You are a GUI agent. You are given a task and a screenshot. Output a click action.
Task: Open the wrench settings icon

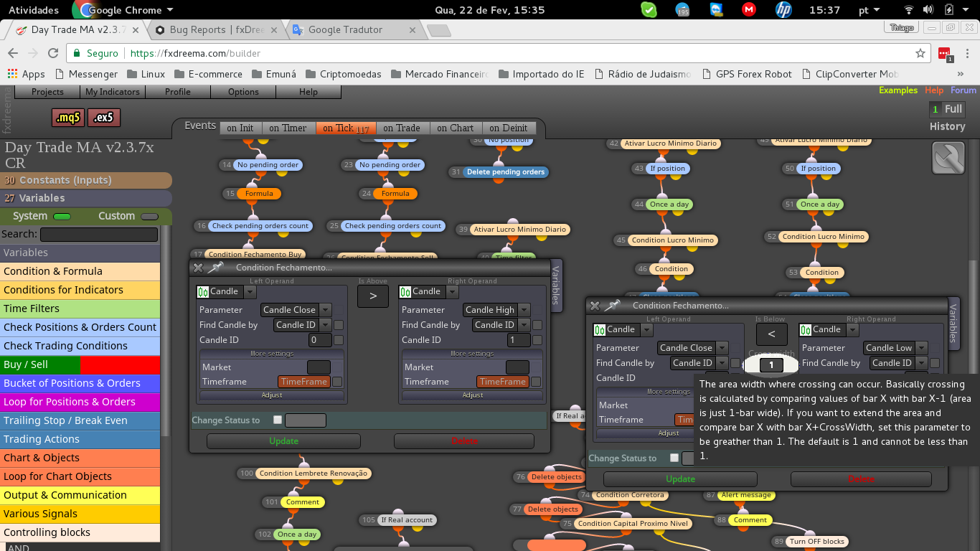pyautogui.click(x=948, y=158)
